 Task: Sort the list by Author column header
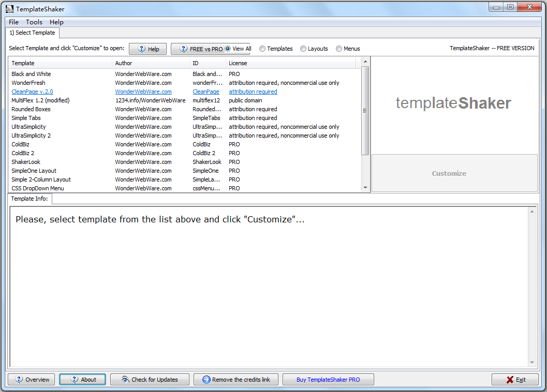pyautogui.click(x=151, y=63)
